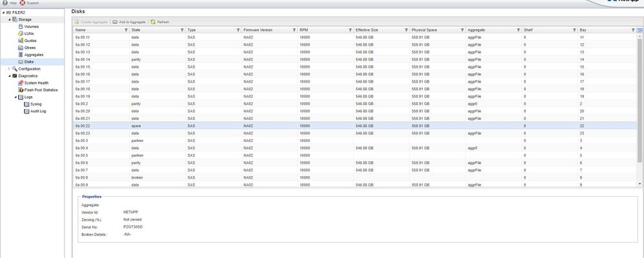Select broken disk 0a.00.8
Screen dimensions: 644x258
click(x=356, y=178)
